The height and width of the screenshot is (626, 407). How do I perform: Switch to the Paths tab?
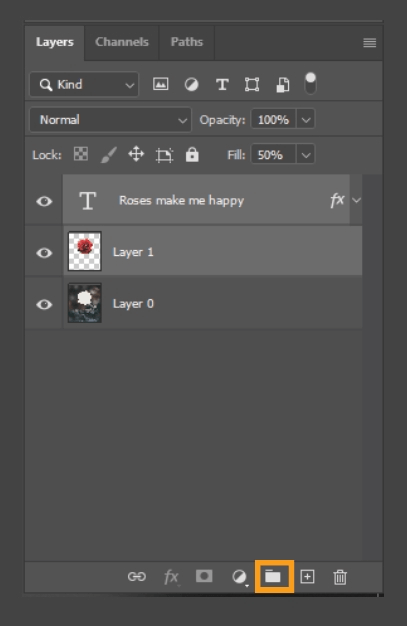click(x=187, y=42)
